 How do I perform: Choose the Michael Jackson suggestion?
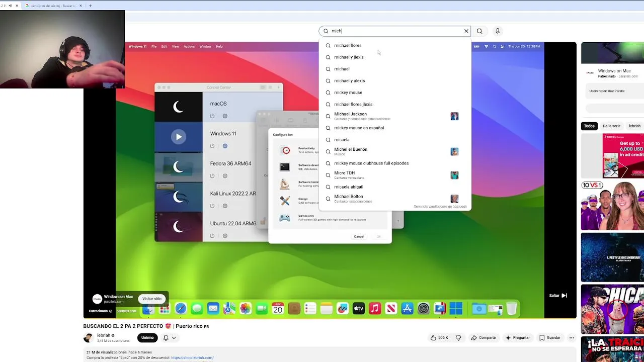pyautogui.click(x=395, y=116)
